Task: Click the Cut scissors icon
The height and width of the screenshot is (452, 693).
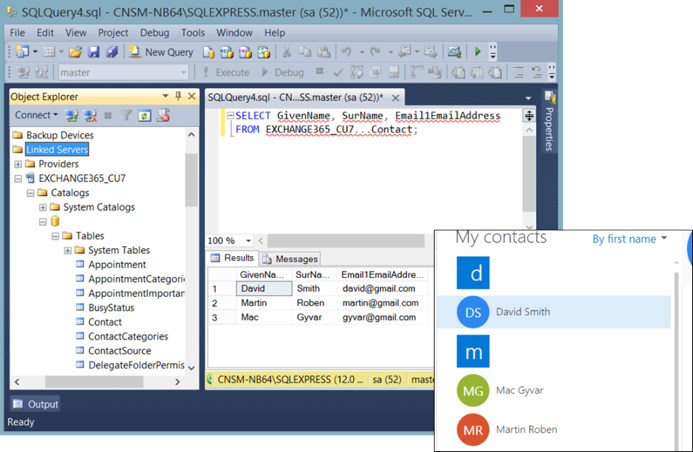Action: pos(286,52)
